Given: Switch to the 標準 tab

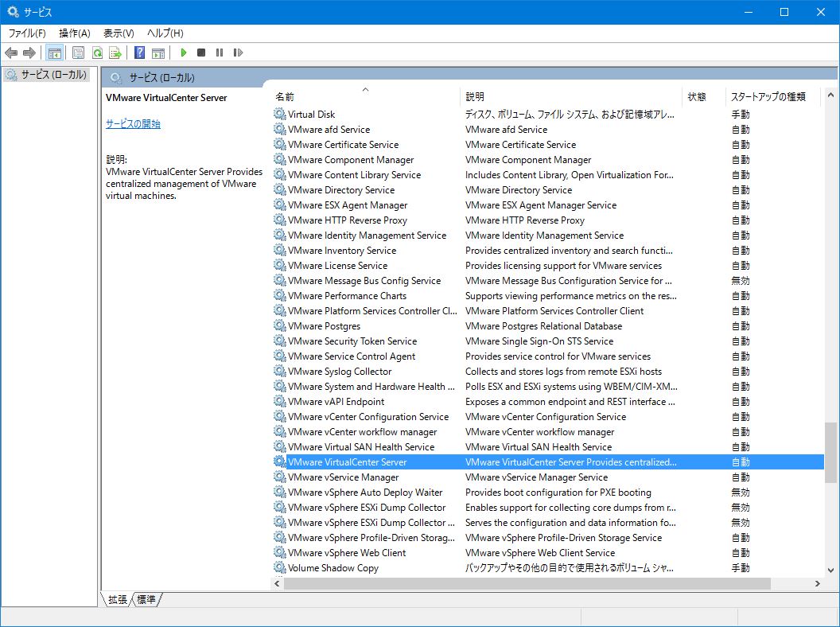Looking at the screenshot, I should point(146,599).
